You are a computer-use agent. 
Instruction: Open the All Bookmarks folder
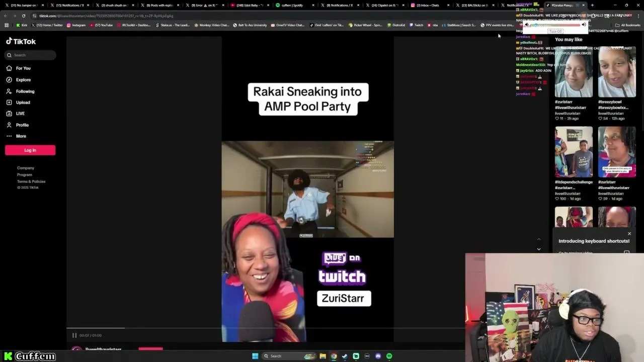click(x=628, y=25)
